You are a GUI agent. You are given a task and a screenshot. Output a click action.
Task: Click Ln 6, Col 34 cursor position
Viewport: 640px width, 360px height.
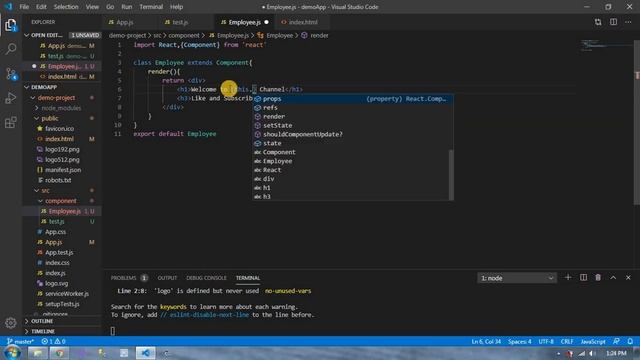[486, 341]
